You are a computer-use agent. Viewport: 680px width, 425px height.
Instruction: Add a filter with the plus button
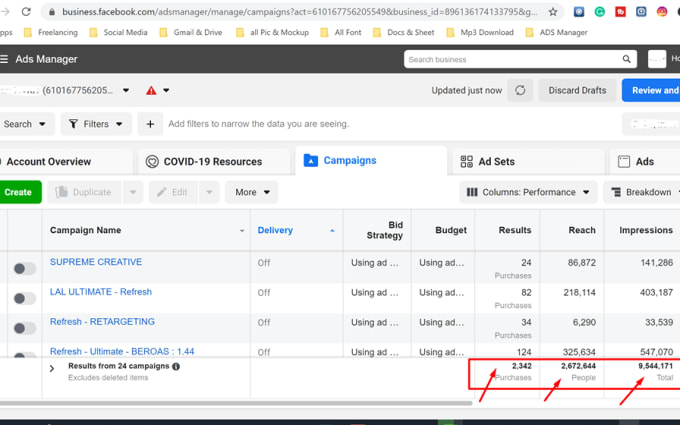click(x=150, y=124)
